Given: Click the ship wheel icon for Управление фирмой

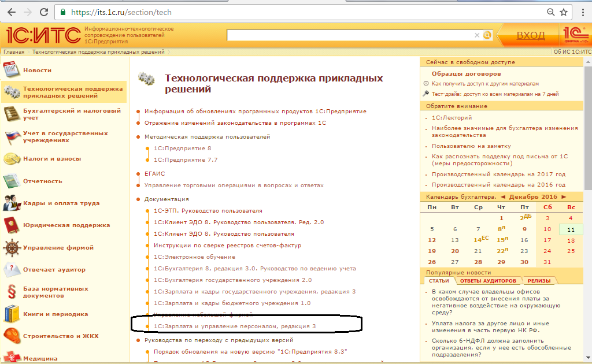Looking at the screenshot, I should 12,247.
